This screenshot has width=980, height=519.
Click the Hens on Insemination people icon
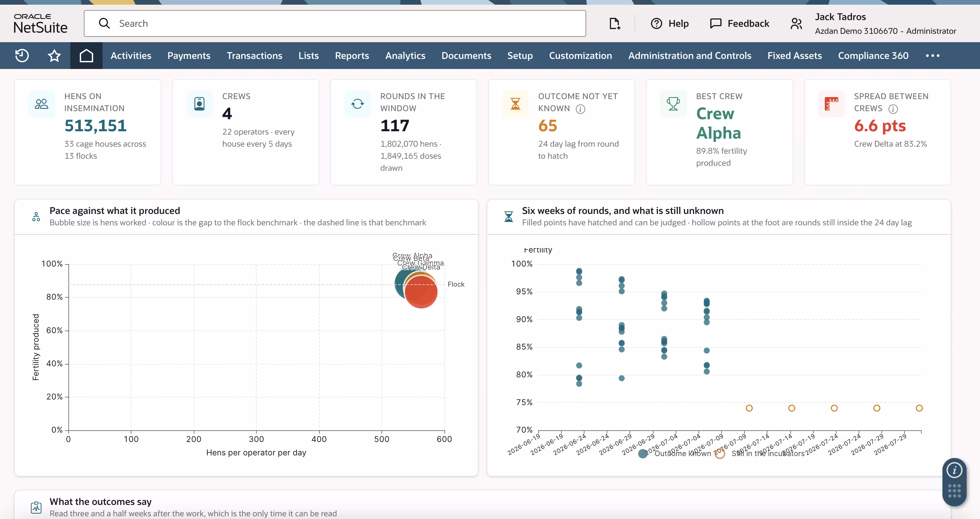42,104
